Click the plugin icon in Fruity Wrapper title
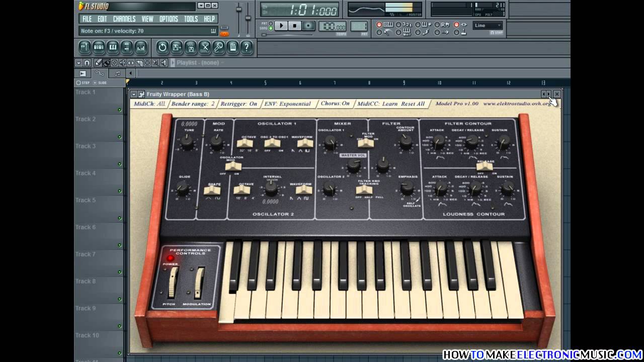Screen dimensions: 644x362 pos(141,94)
